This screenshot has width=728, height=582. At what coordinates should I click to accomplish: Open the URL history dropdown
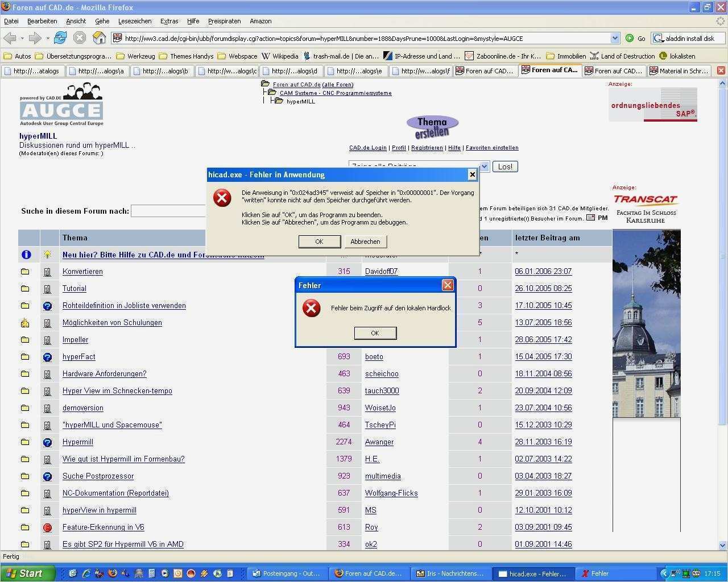click(615, 38)
